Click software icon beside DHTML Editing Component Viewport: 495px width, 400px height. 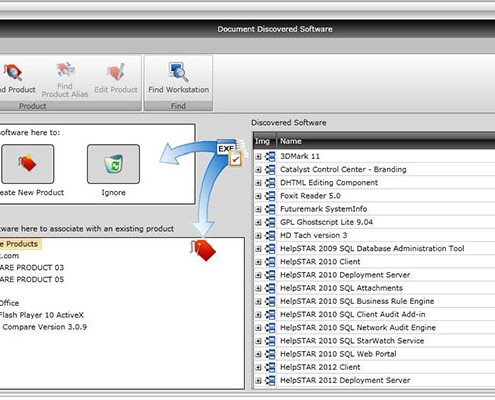point(270,183)
